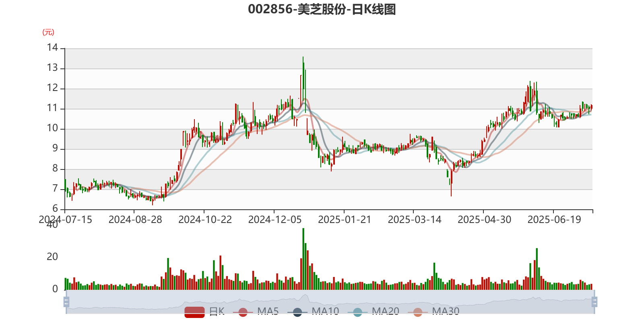Viewport: 644px width, 322px height.
Task: Click the 2024-10-22 x-axis date
Action: click(x=205, y=220)
